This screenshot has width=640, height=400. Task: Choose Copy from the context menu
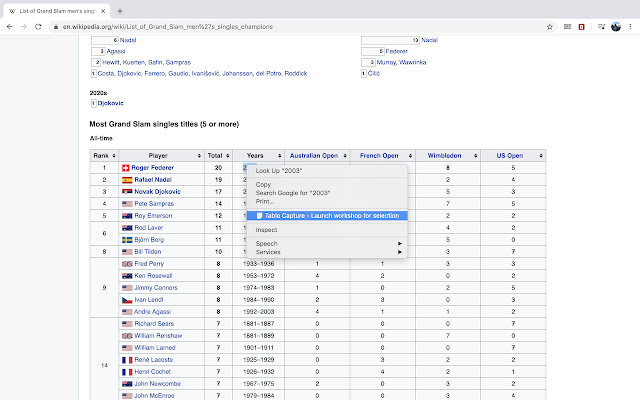(264, 184)
